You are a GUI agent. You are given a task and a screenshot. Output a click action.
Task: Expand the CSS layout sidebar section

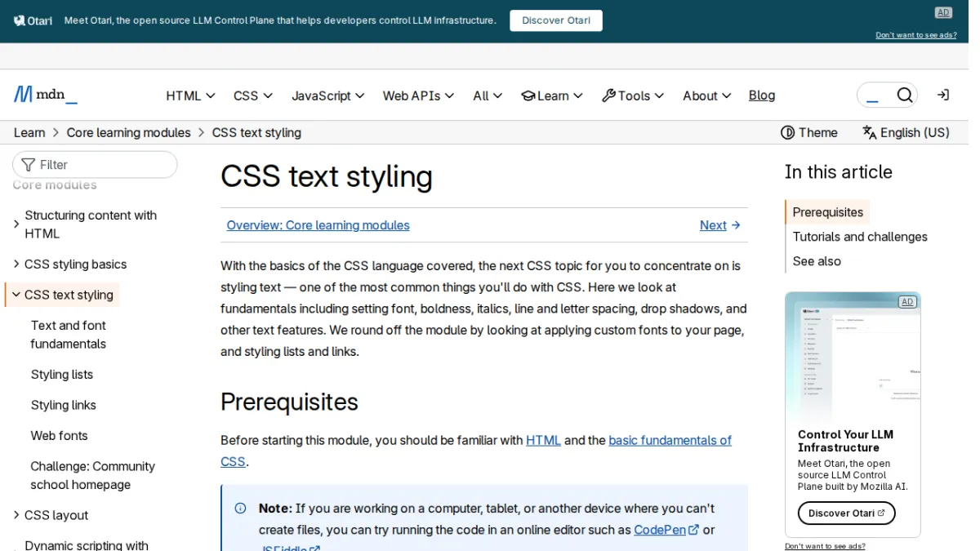point(16,515)
